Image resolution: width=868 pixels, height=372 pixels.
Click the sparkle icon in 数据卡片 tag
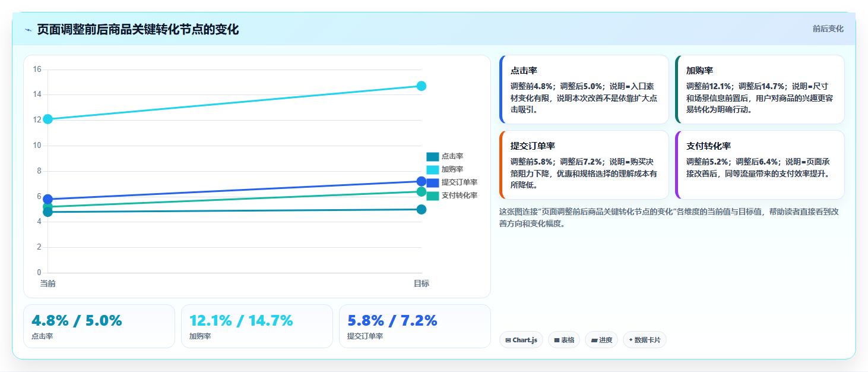(x=631, y=340)
